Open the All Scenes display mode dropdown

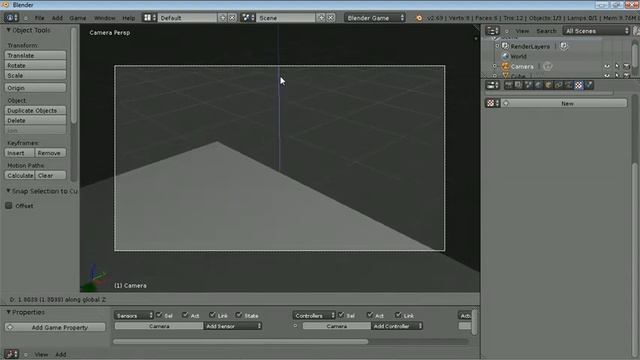point(596,31)
